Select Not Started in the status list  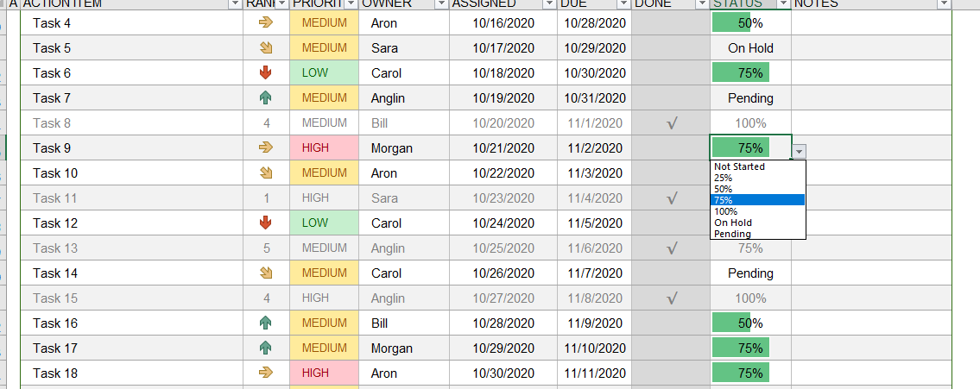[x=757, y=166]
